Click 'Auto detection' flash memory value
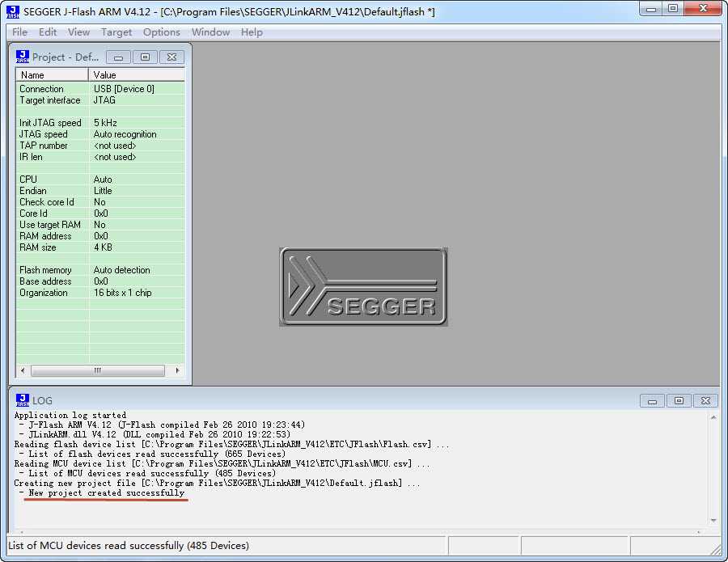728x562 pixels. [121, 269]
